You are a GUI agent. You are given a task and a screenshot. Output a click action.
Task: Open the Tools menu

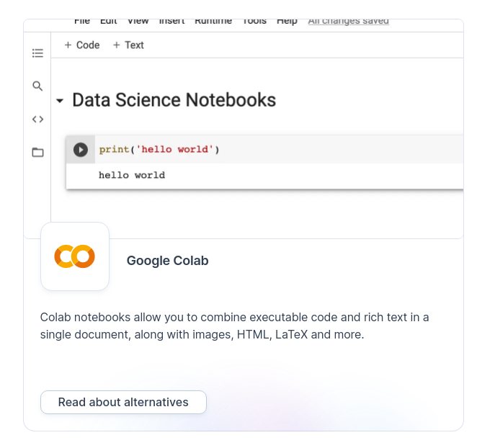[254, 22]
